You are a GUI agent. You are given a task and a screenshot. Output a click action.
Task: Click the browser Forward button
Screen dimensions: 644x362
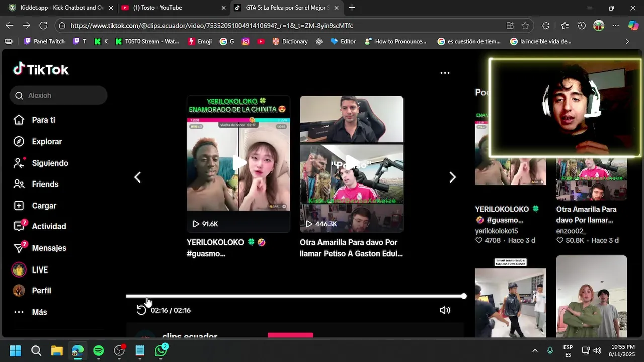coord(26,25)
